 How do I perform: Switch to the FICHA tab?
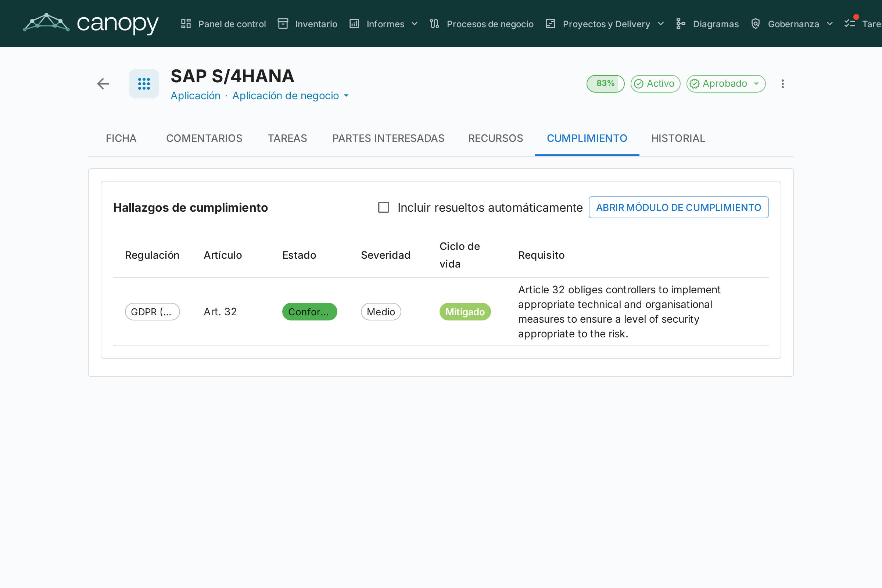(x=121, y=139)
